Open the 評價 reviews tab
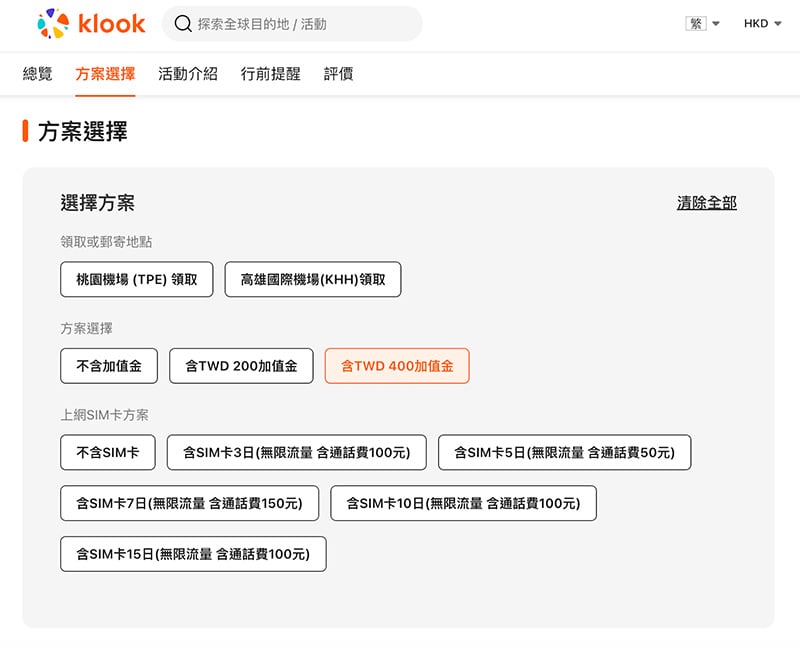 [x=338, y=74]
